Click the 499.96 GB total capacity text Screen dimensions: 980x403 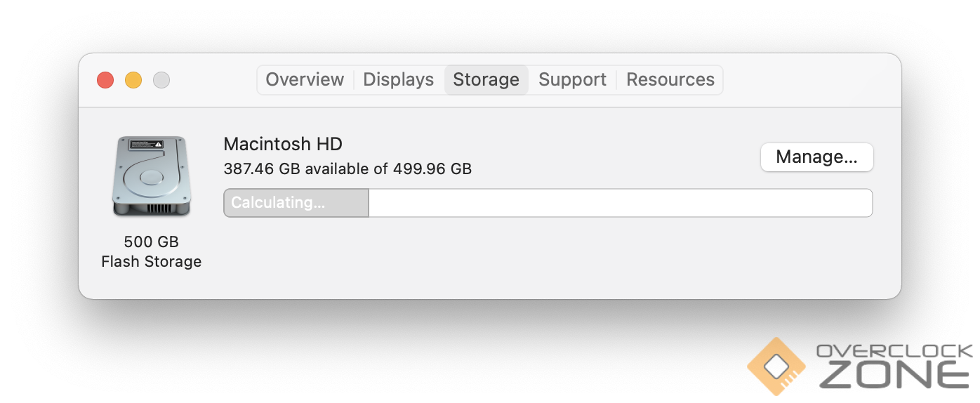432,169
